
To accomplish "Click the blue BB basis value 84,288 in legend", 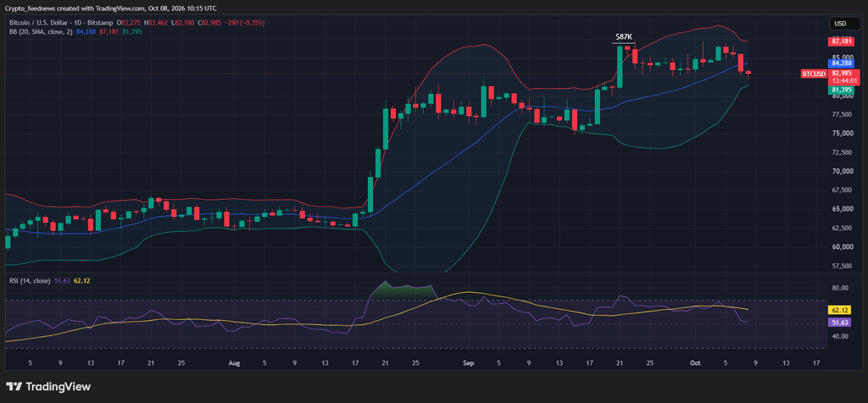I will tap(86, 31).
